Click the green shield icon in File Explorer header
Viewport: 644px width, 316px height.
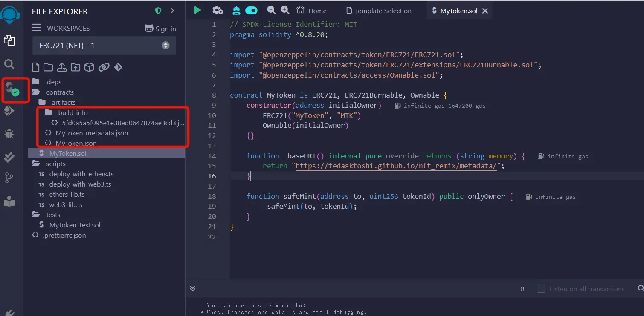[x=158, y=11]
